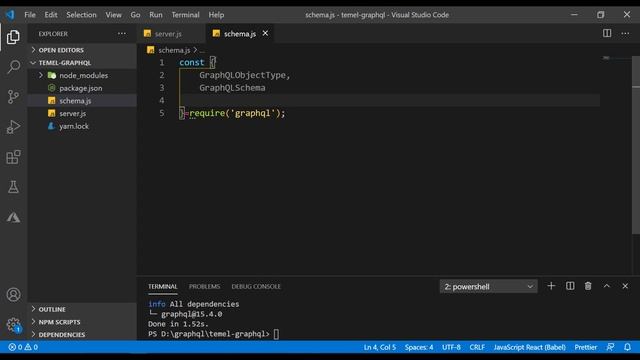Viewport: 640px width, 360px height.
Task: Expand the DEPENDENCIES section
Action: pyautogui.click(x=82, y=335)
